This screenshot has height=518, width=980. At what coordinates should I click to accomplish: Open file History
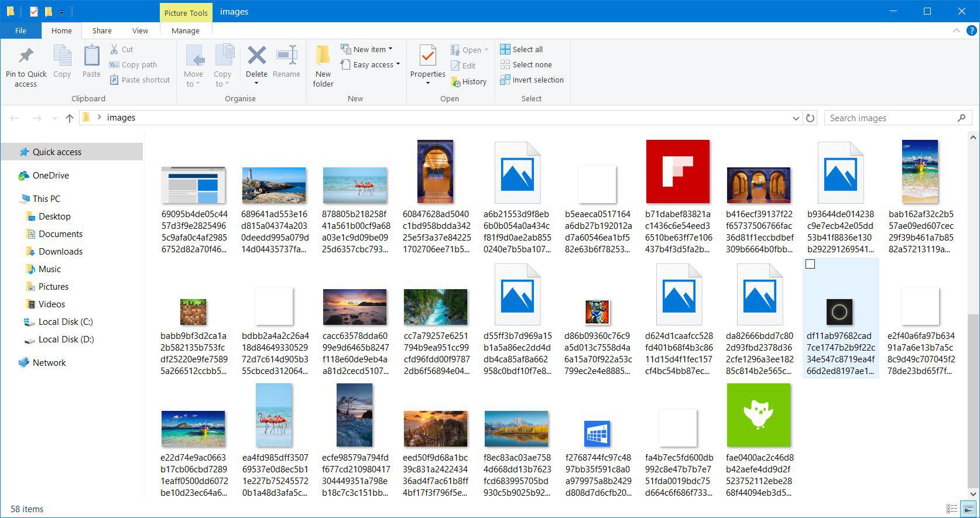468,82
